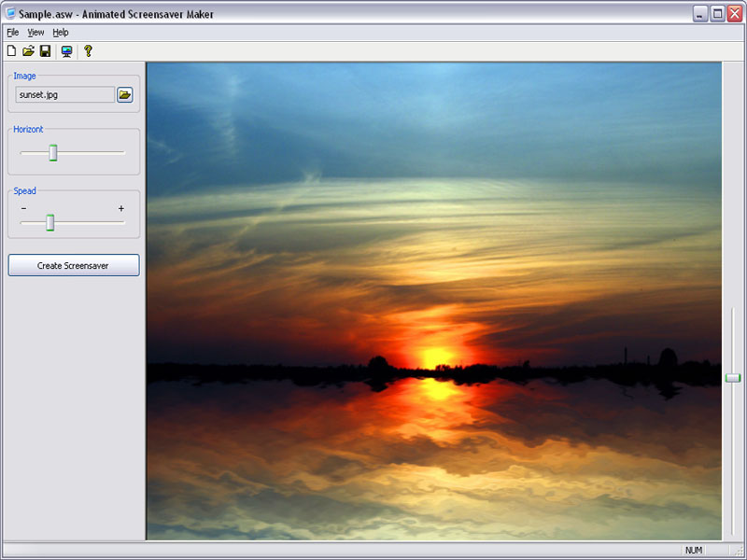Click the vertical horizon slider beside preview
This screenshot has width=747, height=560.
(x=733, y=378)
